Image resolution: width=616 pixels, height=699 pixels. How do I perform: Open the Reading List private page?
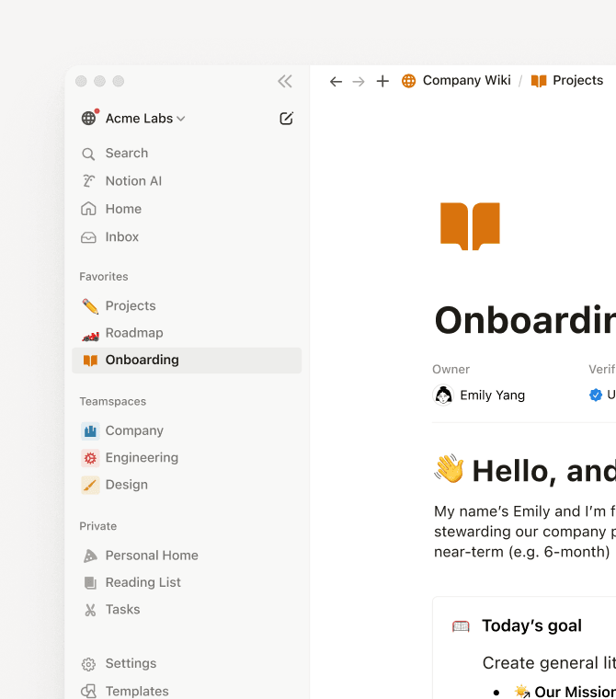point(143,582)
